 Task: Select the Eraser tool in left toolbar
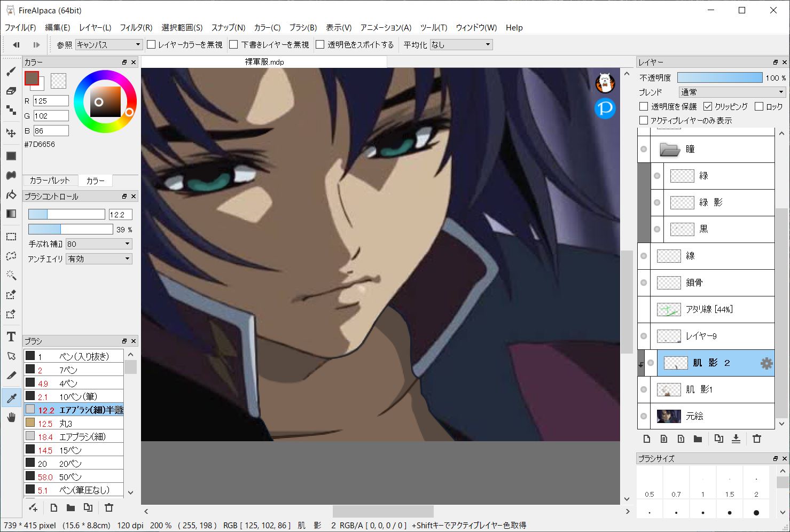click(x=11, y=91)
